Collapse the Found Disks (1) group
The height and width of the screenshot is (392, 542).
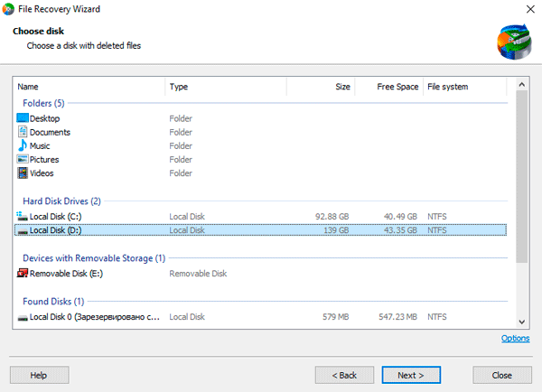point(53,302)
